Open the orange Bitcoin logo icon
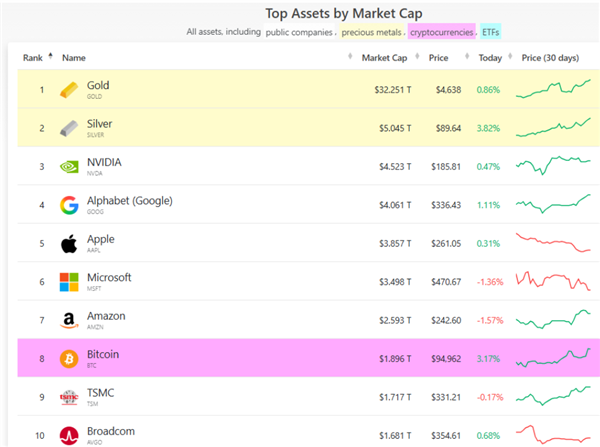The height and width of the screenshot is (447, 600). (69, 358)
